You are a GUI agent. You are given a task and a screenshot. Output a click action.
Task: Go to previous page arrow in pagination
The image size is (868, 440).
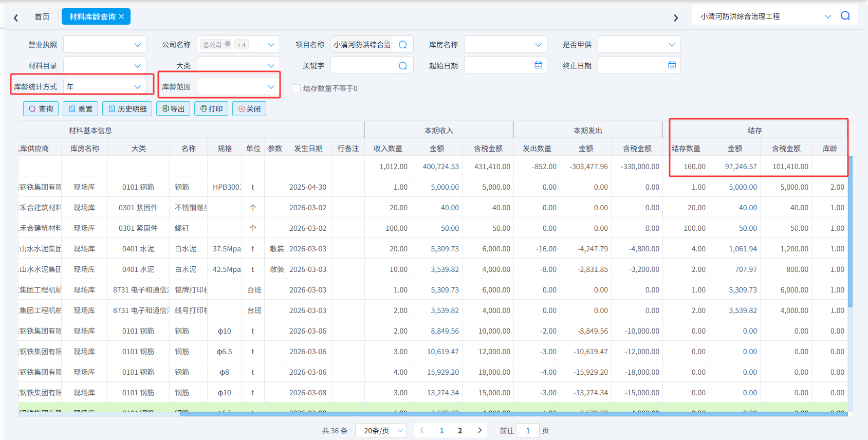click(x=422, y=430)
